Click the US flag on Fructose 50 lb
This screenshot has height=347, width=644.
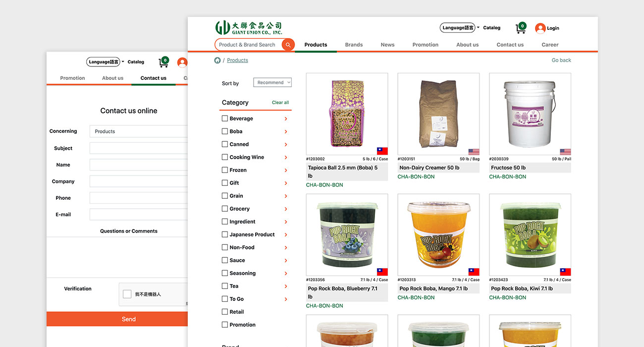(x=565, y=152)
